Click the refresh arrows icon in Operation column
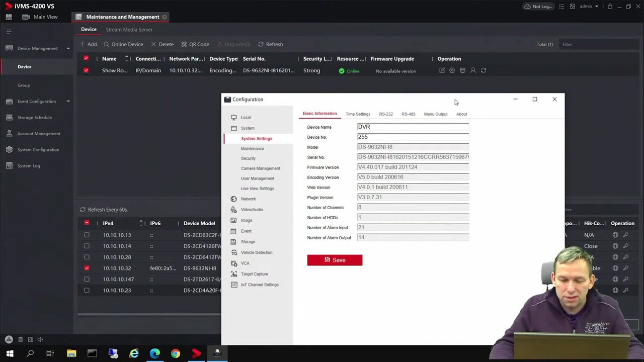 [x=484, y=71]
